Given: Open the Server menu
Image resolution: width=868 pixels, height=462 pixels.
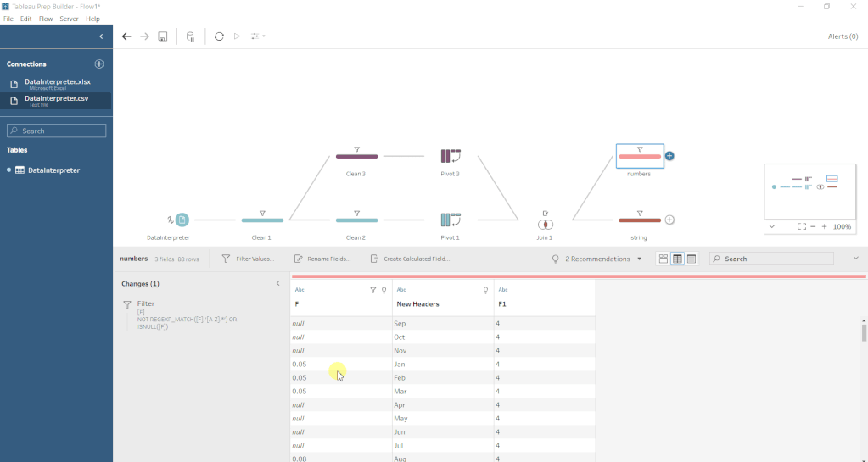Looking at the screenshot, I should (x=69, y=19).
